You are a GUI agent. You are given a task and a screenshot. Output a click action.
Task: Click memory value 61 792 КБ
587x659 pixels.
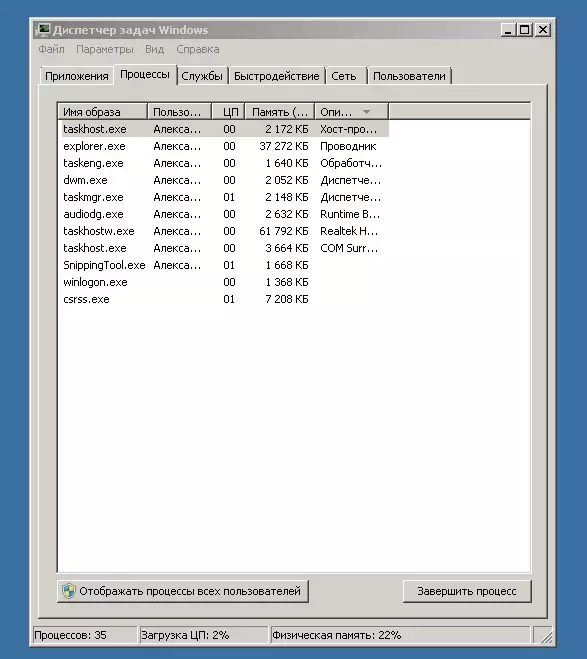click(x=284, y=231)
